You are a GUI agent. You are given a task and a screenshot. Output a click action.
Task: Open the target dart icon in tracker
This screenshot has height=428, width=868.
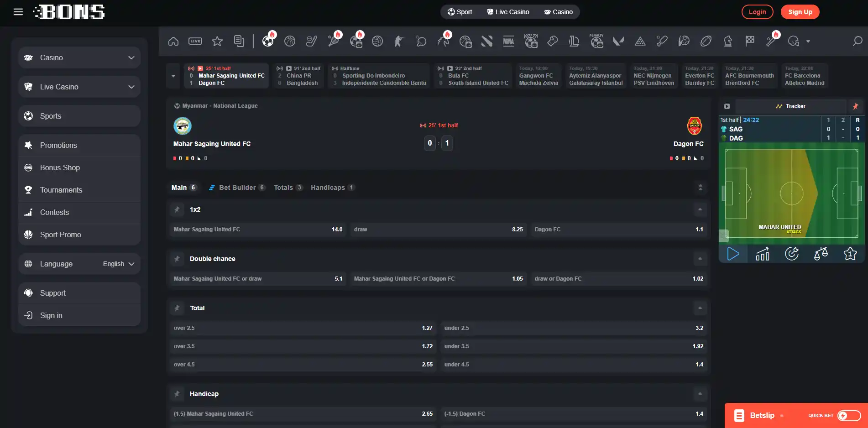[x=792, y=254]
